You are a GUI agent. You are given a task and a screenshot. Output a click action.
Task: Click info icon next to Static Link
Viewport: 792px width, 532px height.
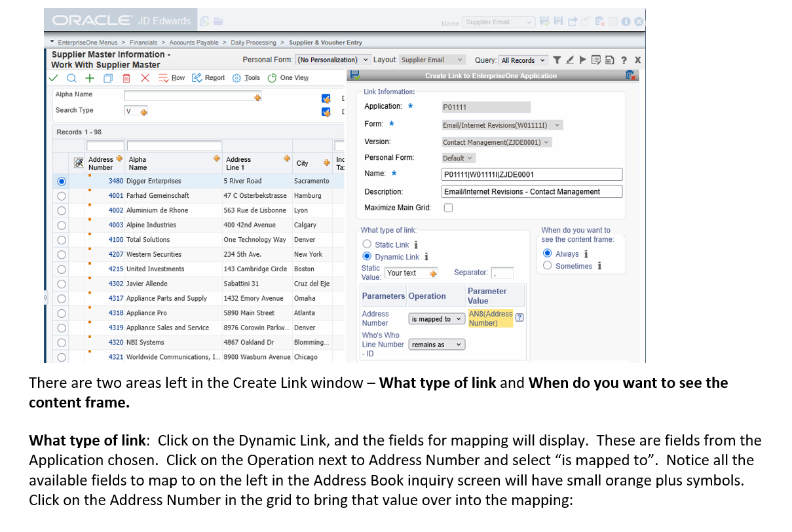coord(417,245)
